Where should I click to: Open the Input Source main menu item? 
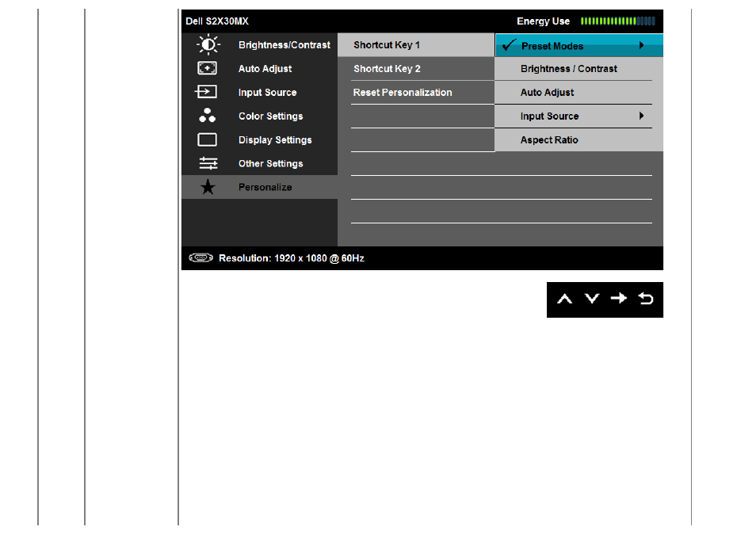click(259, 92)
